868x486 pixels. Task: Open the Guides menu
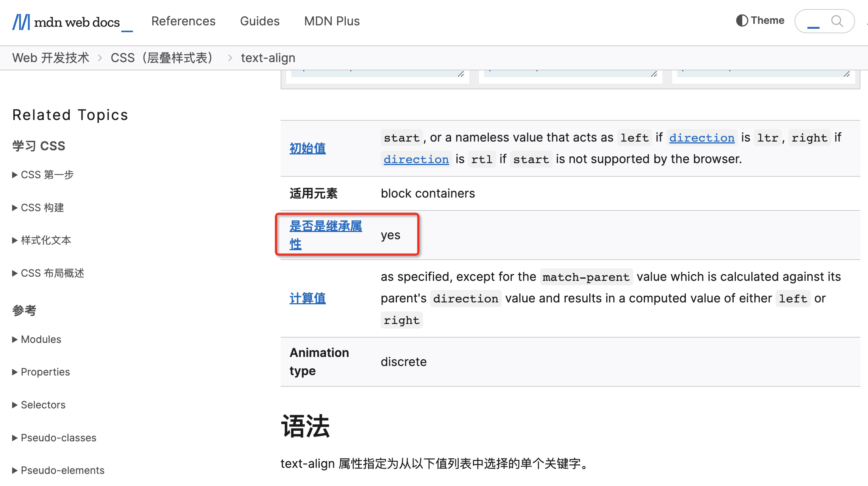coord(259,21)
